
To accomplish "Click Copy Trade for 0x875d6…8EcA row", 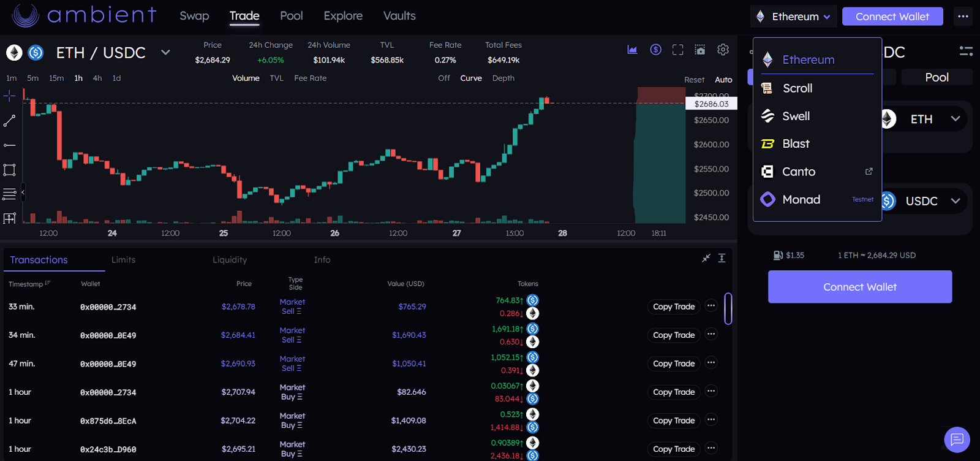I will (674, 421).
